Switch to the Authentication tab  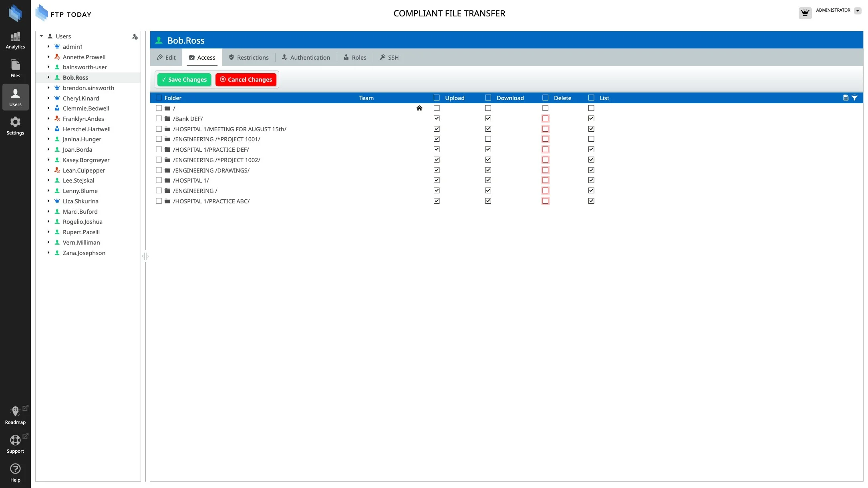(x=306, y=58)
